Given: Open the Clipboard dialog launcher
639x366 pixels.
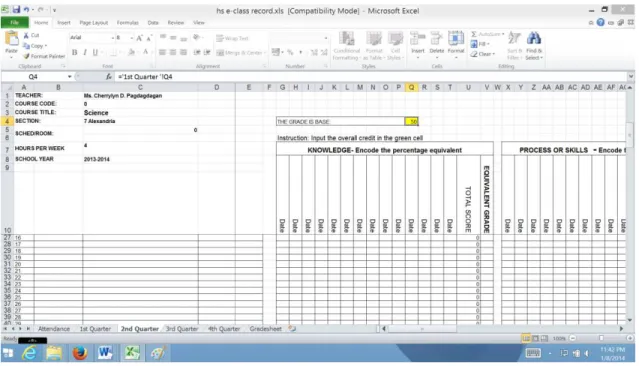Looking at the screenshot, I should click(63, 66).
